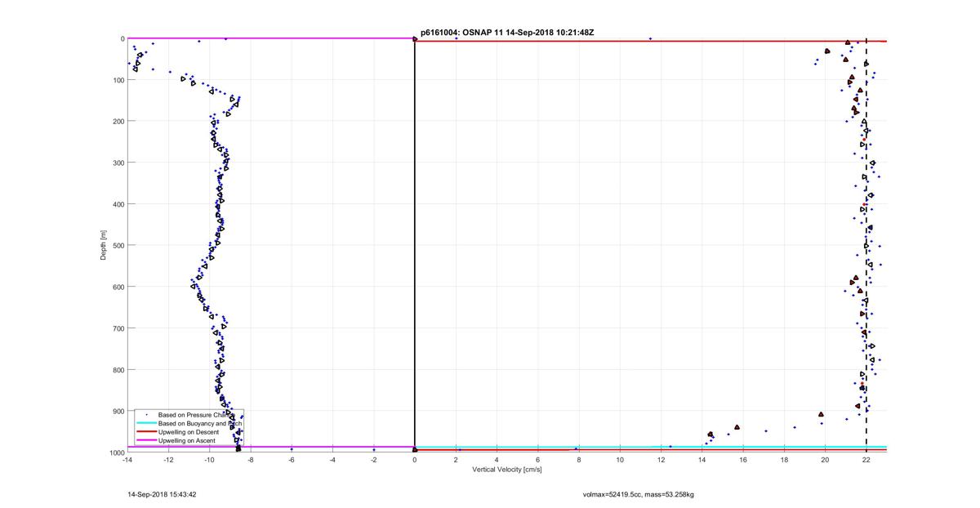Click the depth tick label '1000'
Image resolution: width=980 pixels, height=508 pixels.
click(116, 452)
